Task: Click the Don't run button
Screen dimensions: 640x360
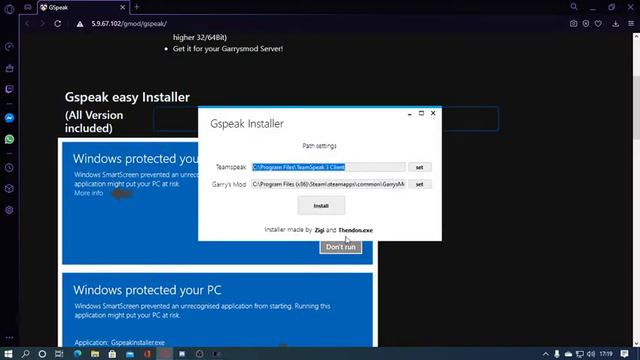Action: point(341,247)
